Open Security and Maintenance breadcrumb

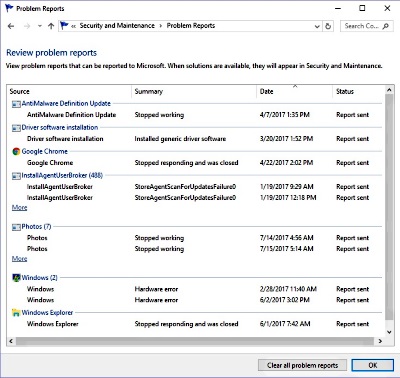[x=117, y=26]
